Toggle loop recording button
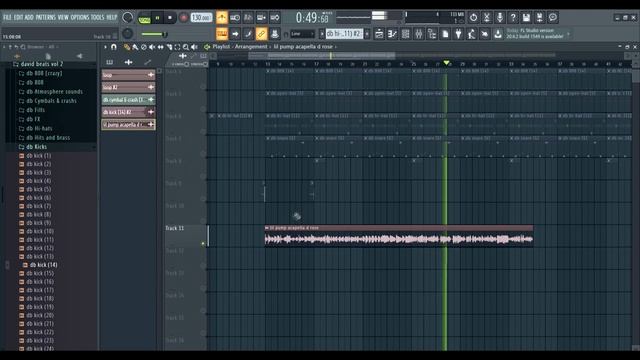The height and width of the screenshot is (360, 640). [x=275, y=18]
